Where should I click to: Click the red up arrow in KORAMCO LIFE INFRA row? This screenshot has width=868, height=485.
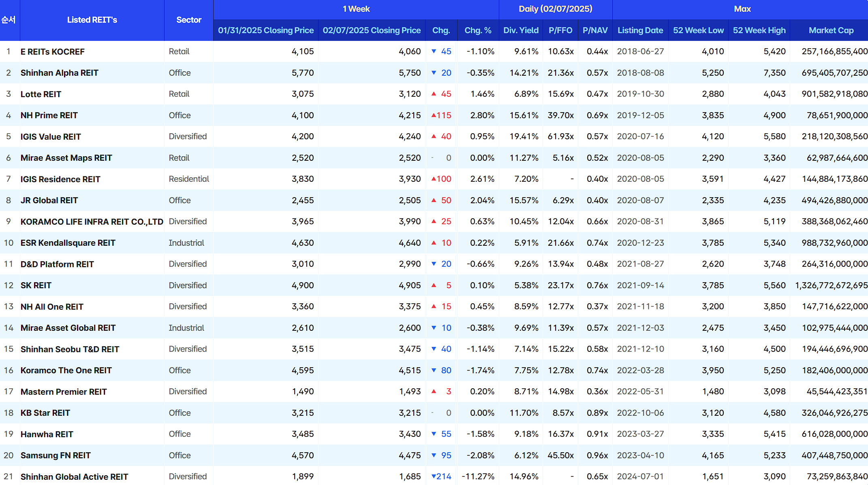point(434,221)
